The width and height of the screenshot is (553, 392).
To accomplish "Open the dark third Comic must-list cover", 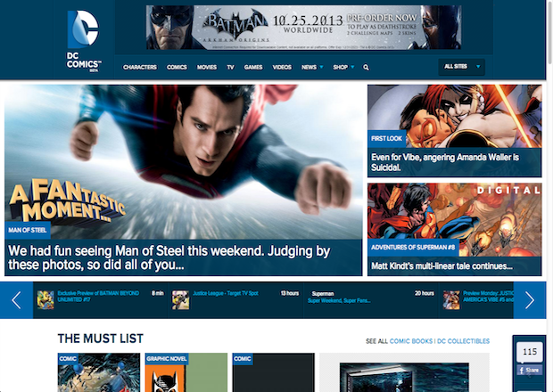I will 273,372.
